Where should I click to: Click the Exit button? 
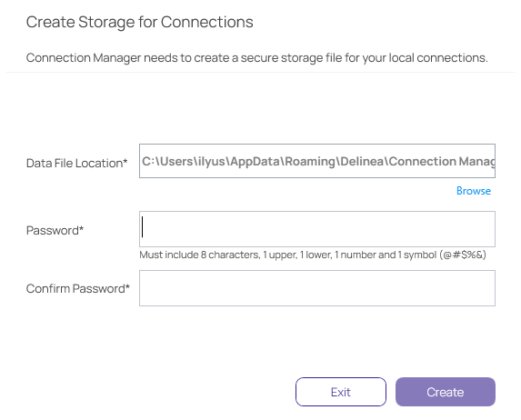click(341, 392)
